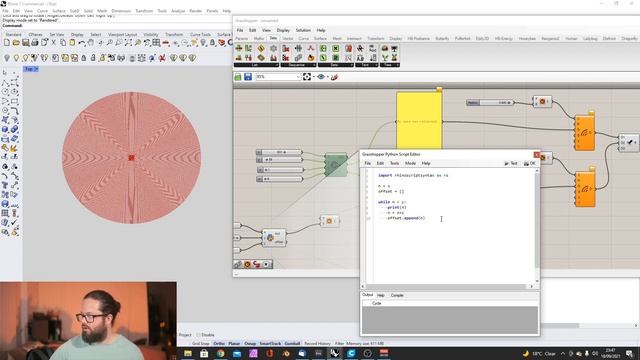Click the Open folder icon in Rhino toolbar
The image size is (640, 360).
[x=16, y=43]
